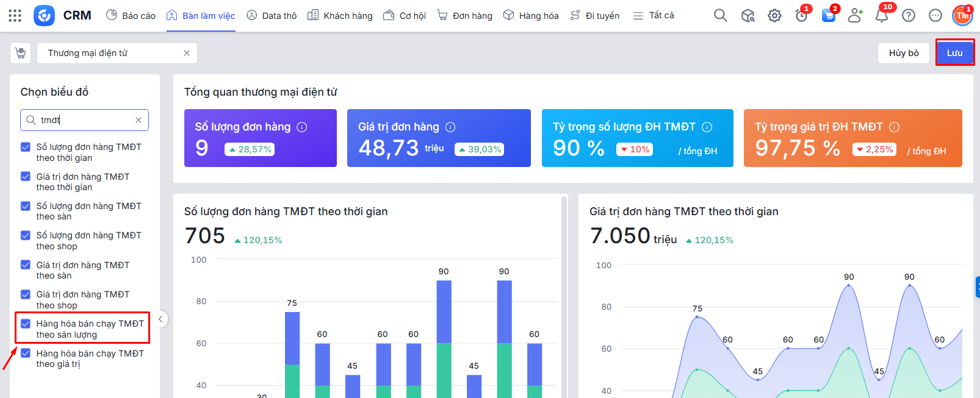Click the Lưu button
This screenshot has width=980, height=398.
point(954,53)
